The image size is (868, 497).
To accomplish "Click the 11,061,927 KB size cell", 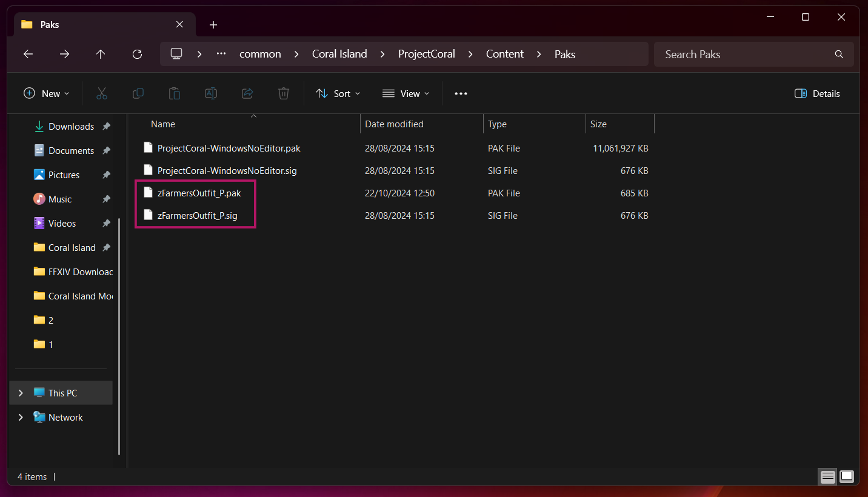I will [620, 148].
